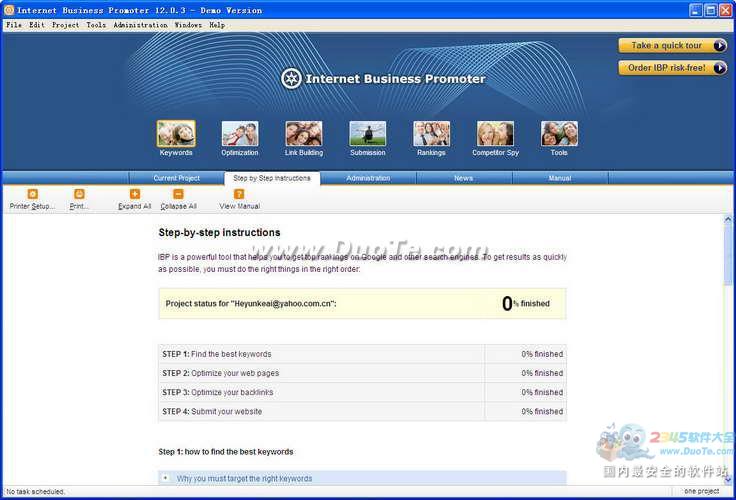Click STEP 4: Submit your website

coord(212,412)
